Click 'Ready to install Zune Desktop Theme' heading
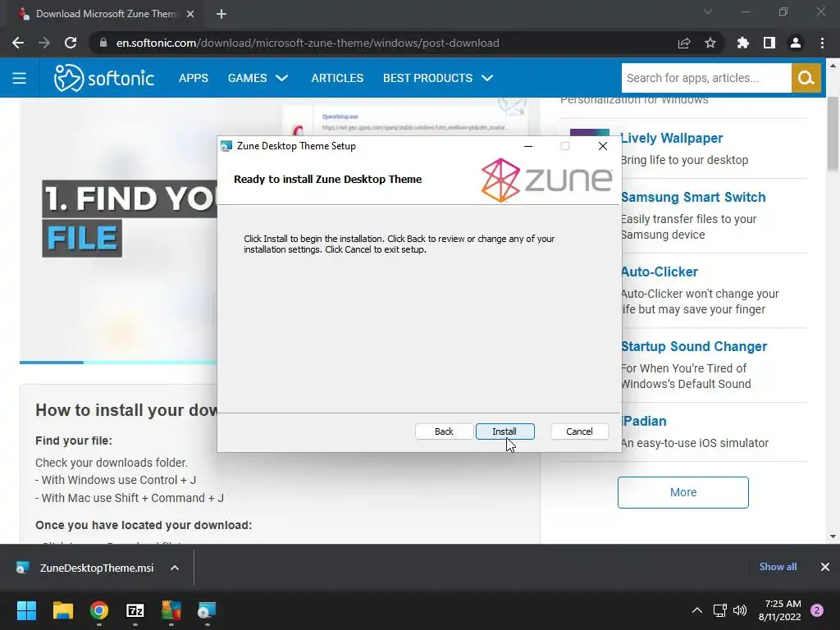This screenshot has width=840, height=630. (328, 180)
